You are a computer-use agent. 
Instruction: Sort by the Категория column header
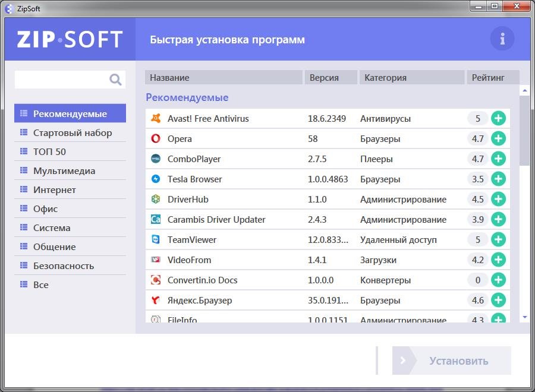(x=412, y=77)
